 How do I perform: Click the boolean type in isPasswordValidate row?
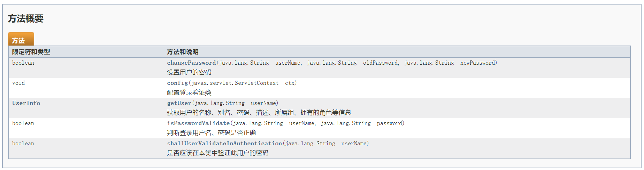23,123
